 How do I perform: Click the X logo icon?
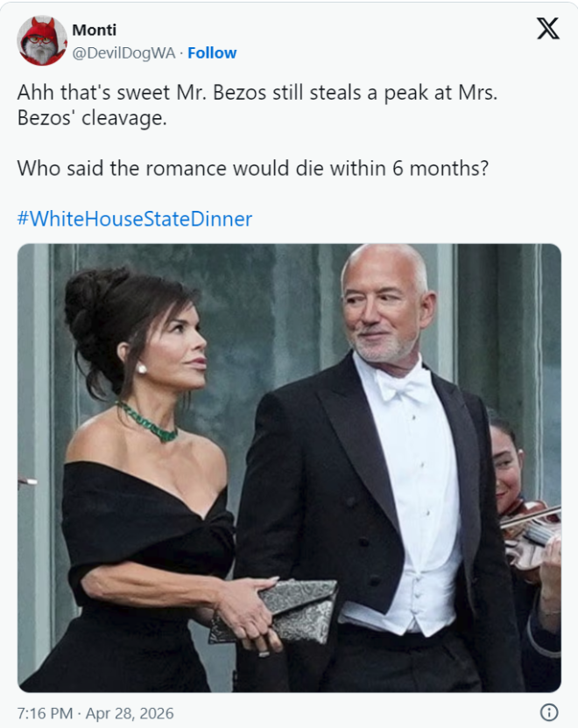pyautogui.click(x=547, y=29)
